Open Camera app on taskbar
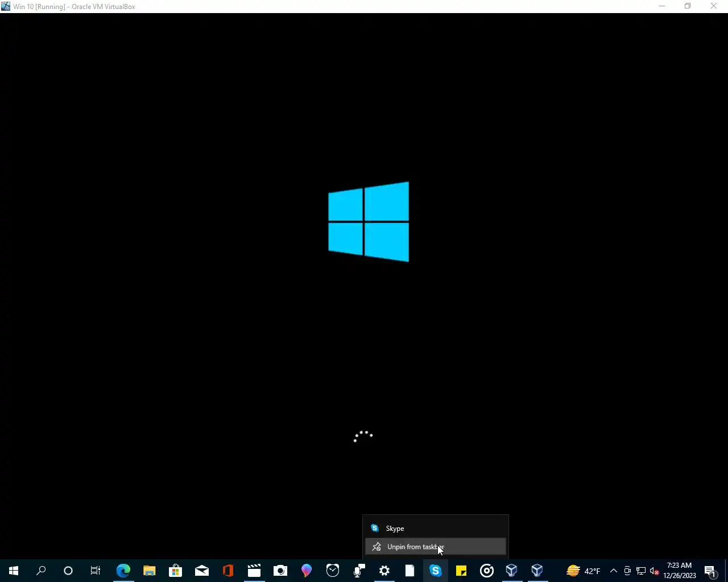728x582 pixels. (280, 571)
